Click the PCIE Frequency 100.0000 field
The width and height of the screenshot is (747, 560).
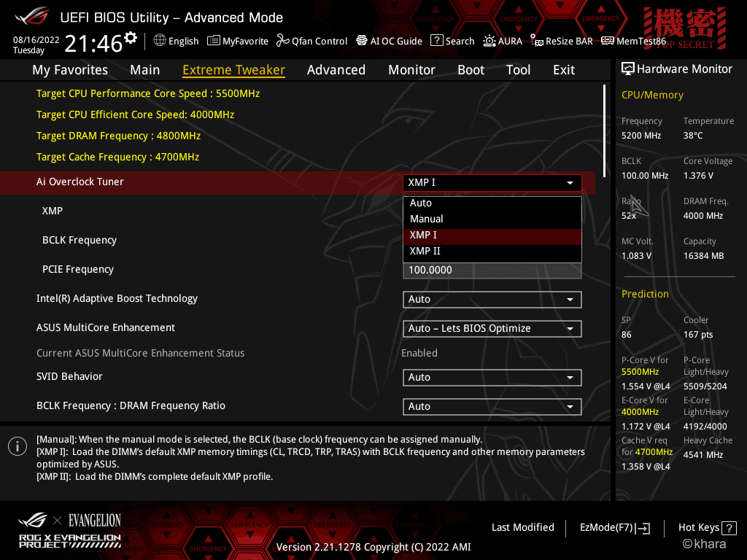pyautogui.click(x=492, y=271)
